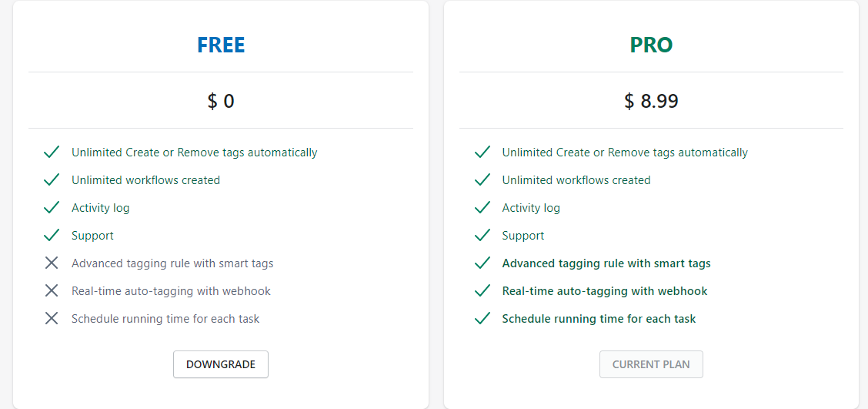Click checkmark next to Free plan Support
Image resolution: width=868 pixels, height=409 pixels.
tap(52, 236)
